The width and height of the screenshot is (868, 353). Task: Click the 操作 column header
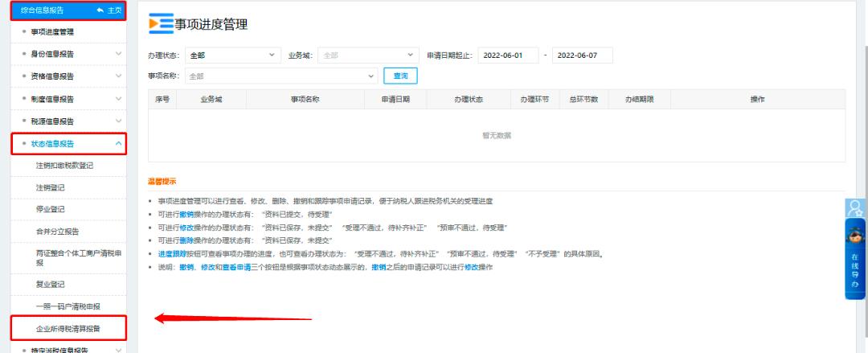[757, 99]
